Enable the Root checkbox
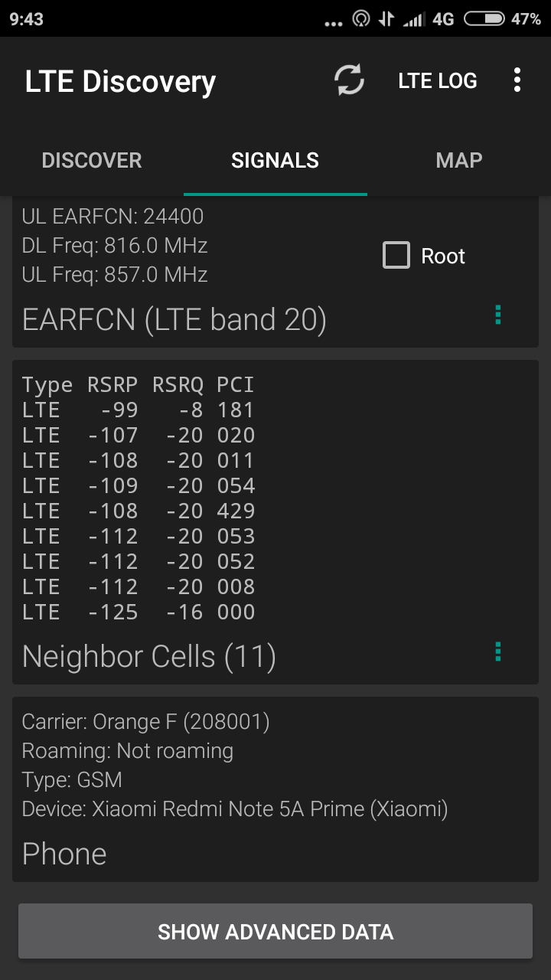 [396, 256]
